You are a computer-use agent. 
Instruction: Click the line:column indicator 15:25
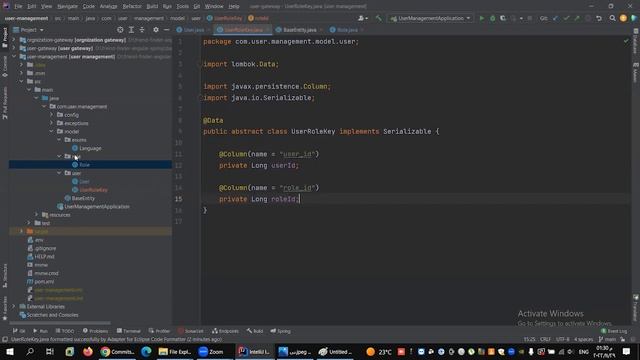point(529,339)
